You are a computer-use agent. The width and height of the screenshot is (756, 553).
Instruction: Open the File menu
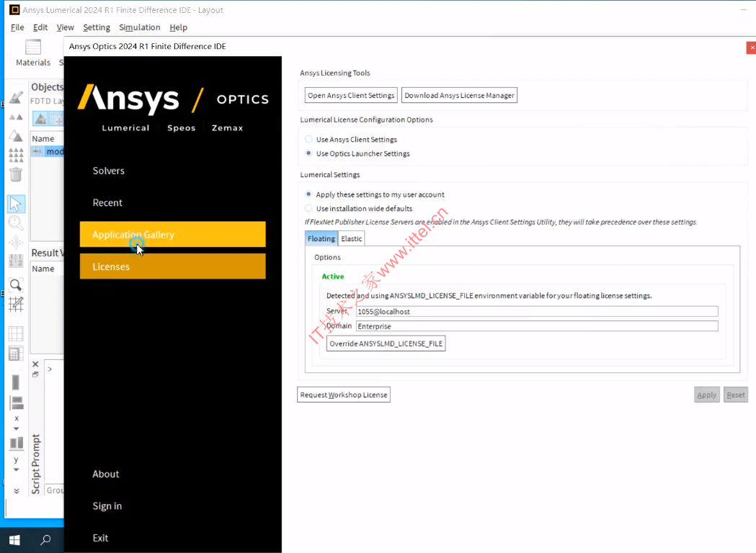coord(17,27)
